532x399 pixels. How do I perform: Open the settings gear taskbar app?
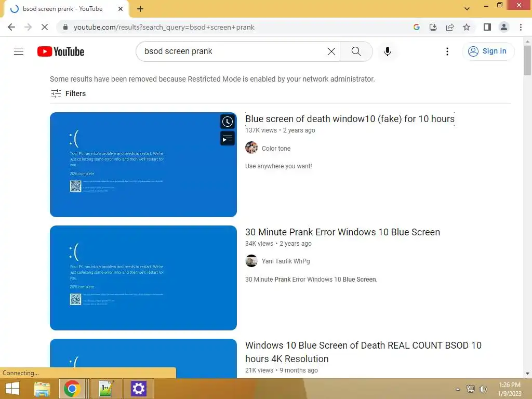[138, 389]
